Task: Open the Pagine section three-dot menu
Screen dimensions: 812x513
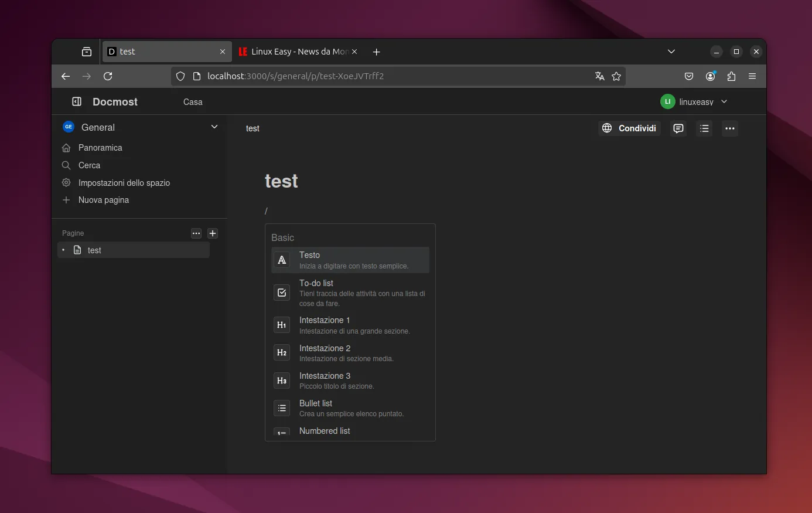Action: pyautogui.click(x=196, y=233)
